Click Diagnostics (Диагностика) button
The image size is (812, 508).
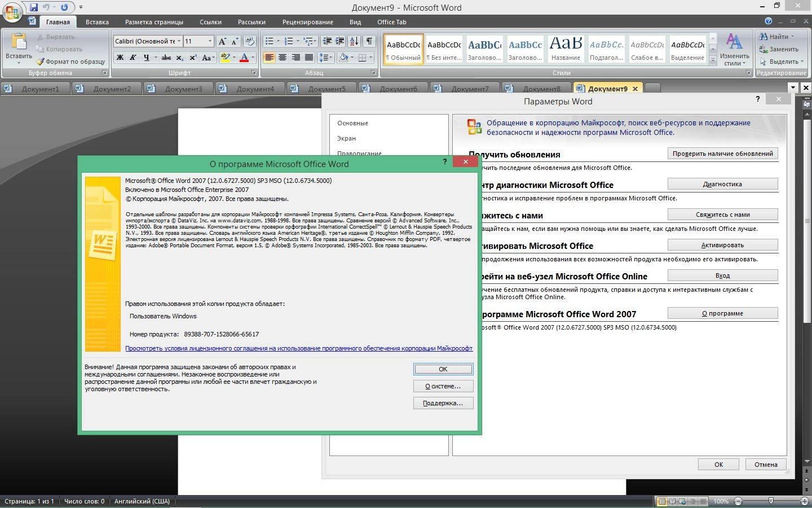(x=722, y=184)
